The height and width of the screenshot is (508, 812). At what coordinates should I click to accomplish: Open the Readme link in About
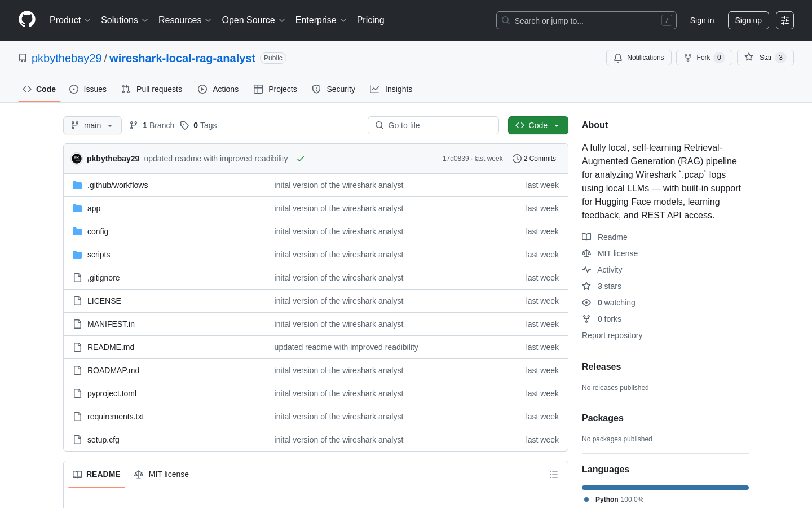[605, 237]
